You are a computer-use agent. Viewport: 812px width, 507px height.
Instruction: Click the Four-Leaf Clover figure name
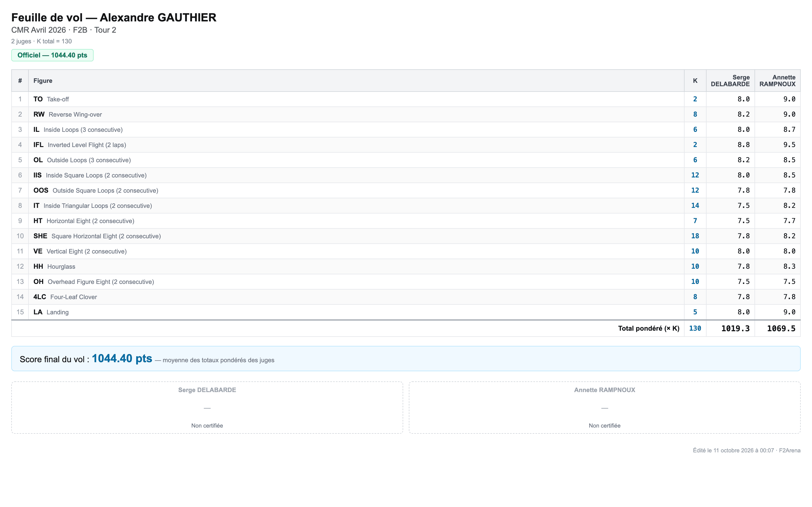click(74, 297)
